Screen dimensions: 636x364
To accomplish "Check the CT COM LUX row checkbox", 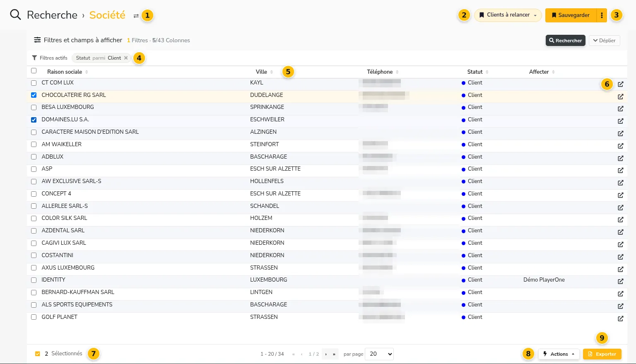I will [x=34, y=83].
